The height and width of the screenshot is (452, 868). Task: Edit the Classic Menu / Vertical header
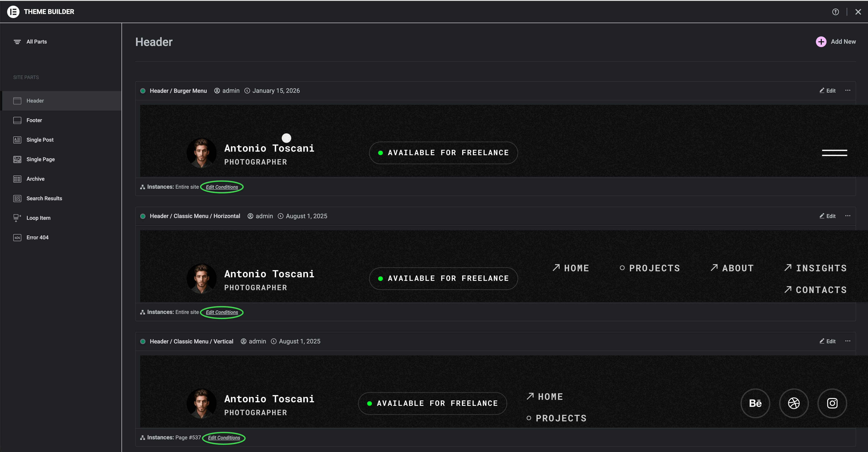click(x=828, y=341)
